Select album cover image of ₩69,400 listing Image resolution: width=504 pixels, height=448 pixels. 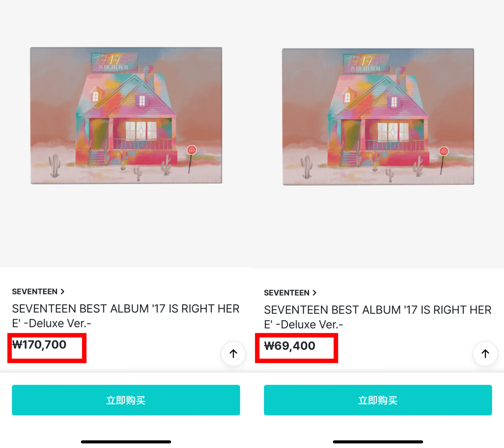pos(378,116)
